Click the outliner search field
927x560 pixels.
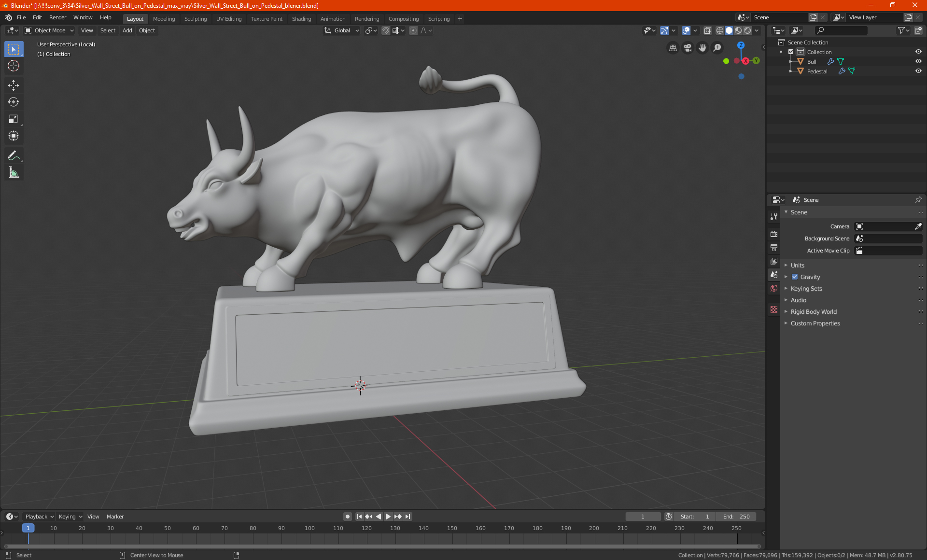(x=841, y=30)
